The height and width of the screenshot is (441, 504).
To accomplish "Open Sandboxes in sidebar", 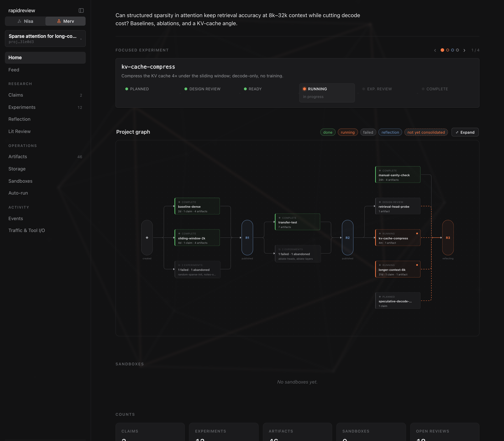I will [45, 181].
